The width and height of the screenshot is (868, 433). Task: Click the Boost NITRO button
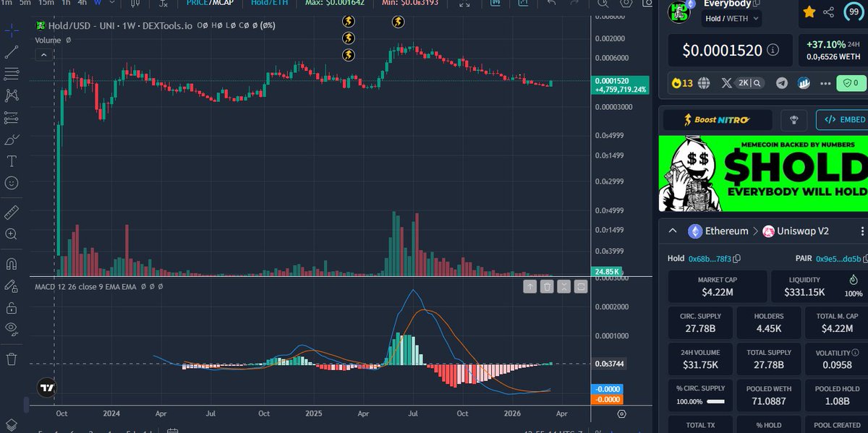(717, 120)
